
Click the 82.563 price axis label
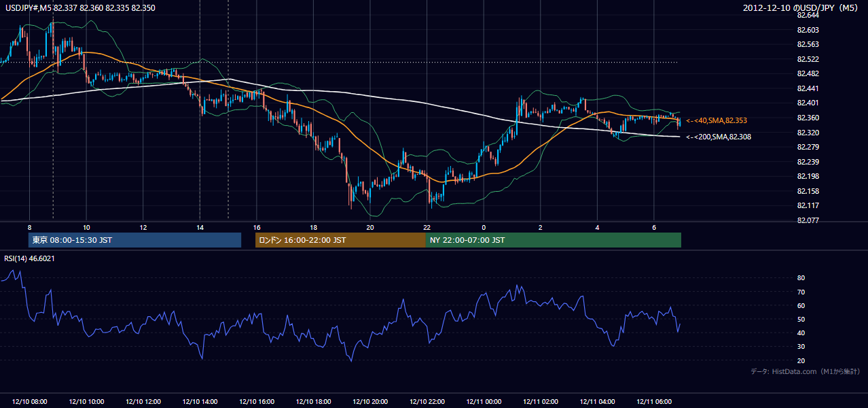pyautogui.click(x=808, y=44)
